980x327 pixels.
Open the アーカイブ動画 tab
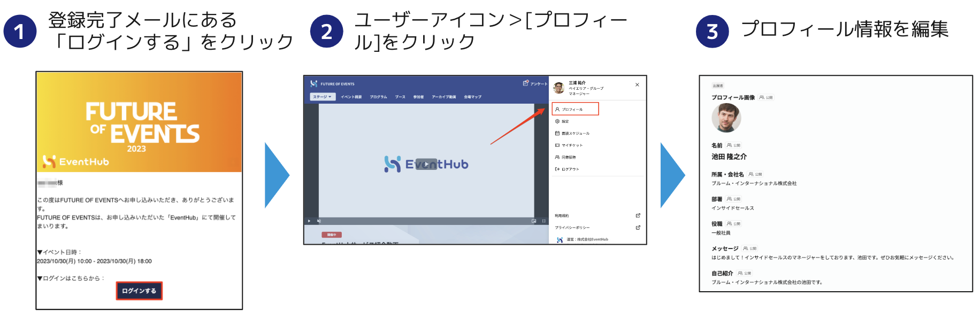(443, 97)
